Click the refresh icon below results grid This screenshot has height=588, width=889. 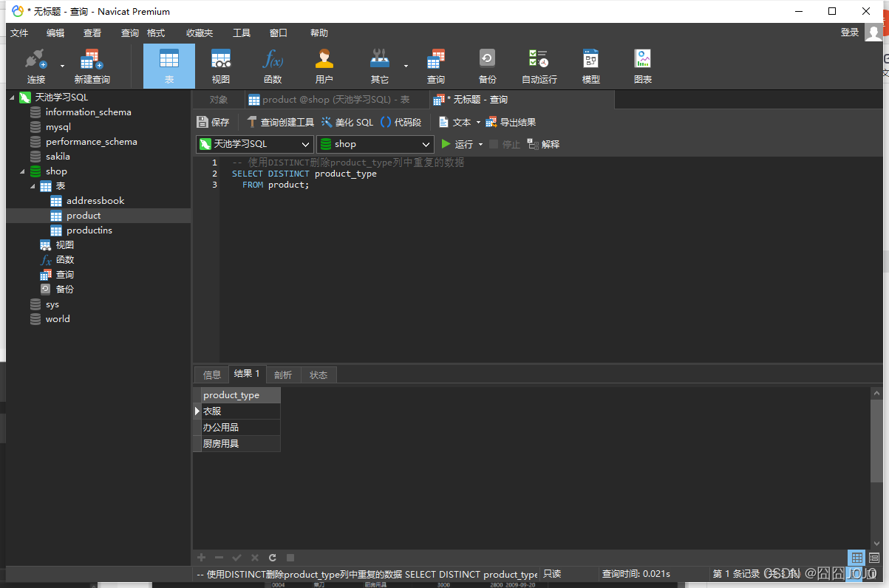click(273, 558)
